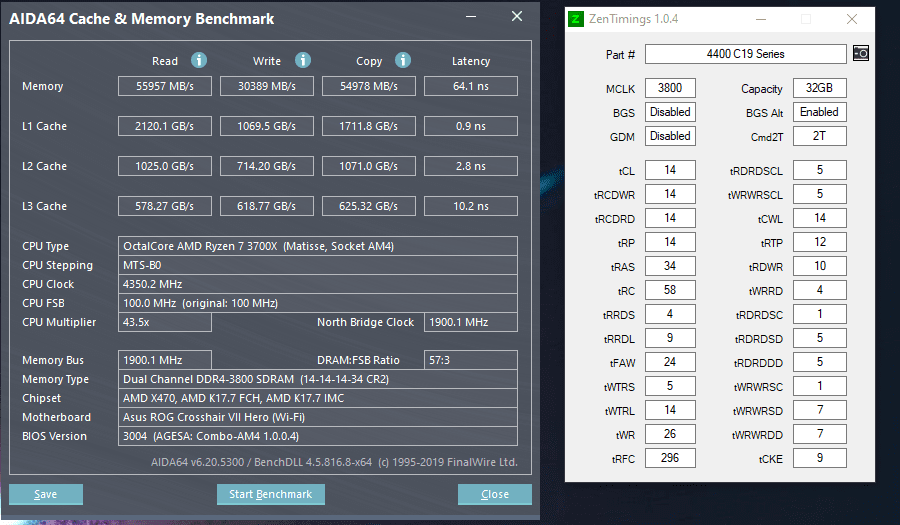Image resolution: width=900 pixels, height=525 pixels.
Task: Click the Part # 4400 C19 Series field
Action: [746, 54]
